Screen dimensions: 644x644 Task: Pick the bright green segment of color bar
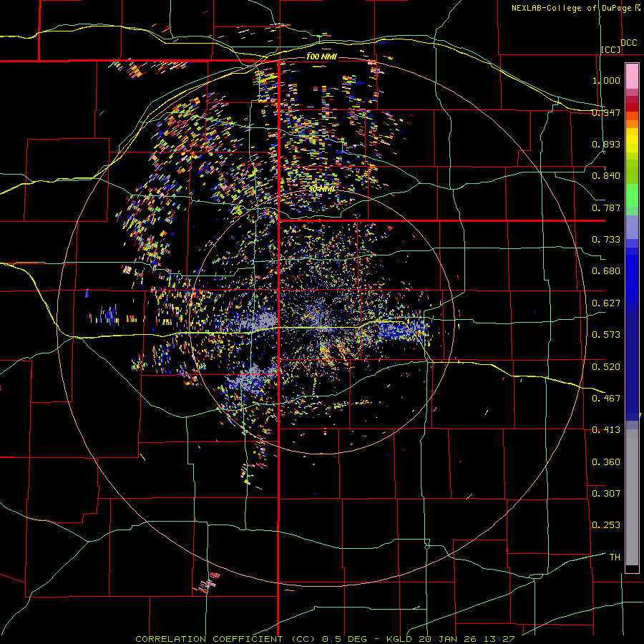pos(632,195)
